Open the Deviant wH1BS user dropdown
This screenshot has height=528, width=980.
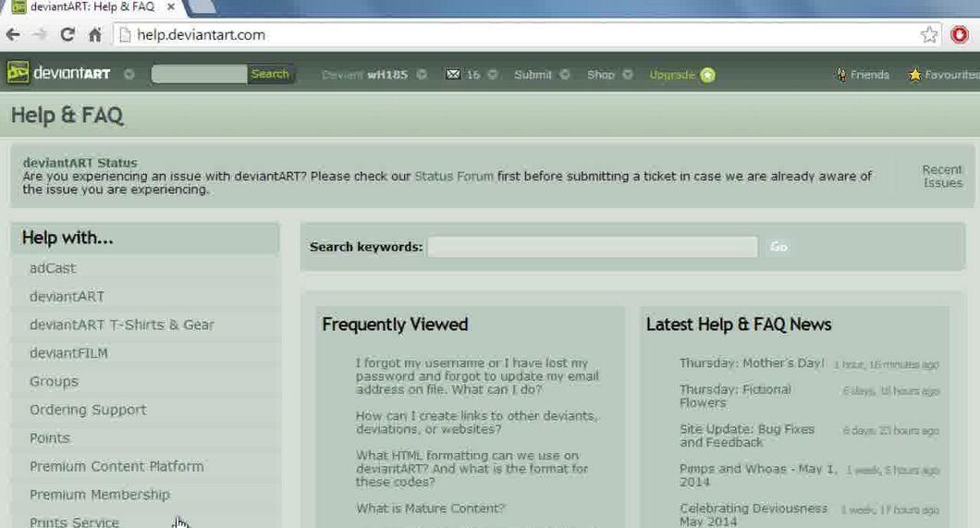[x=422, y=74]
